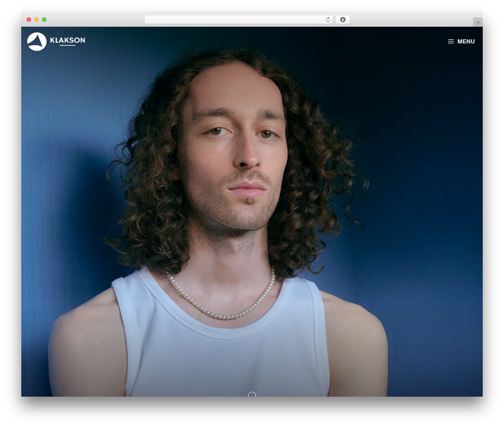Open the browser downloads button
The image size is (504, 427).
click(x=343, y=20)
